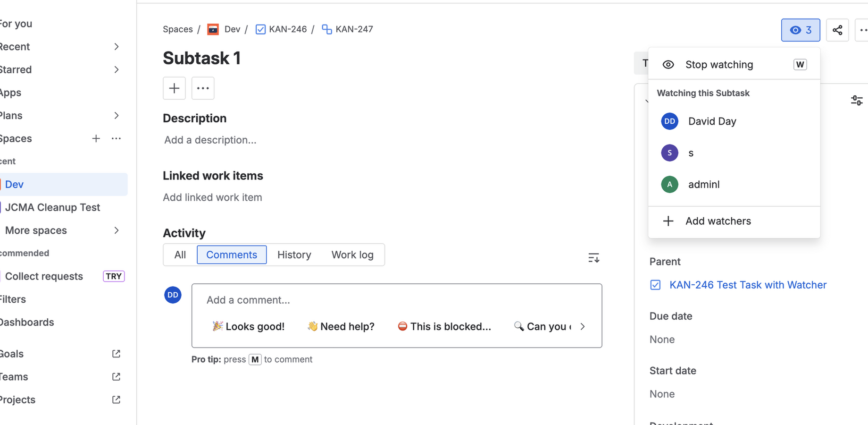Select Stop watching in the watchers popup
868x425 pixels.
click(x=719, y=64)
